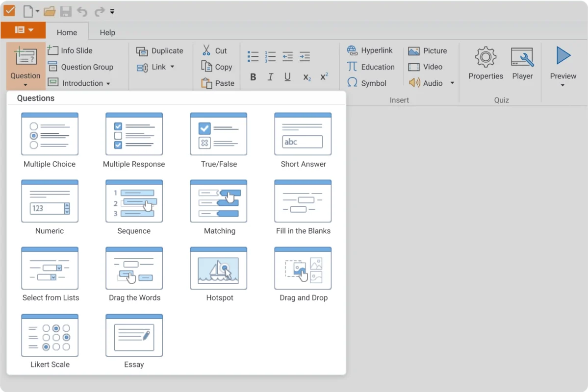Insert a Hyperlink
Viewport: 588px width, 392px height.
pyautogui.click(x=370, y=50)
